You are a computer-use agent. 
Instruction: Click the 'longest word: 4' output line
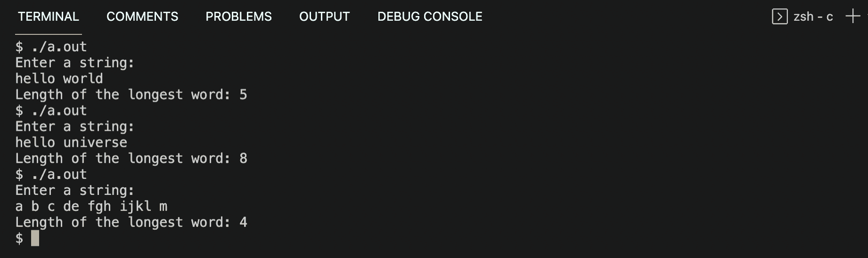pyautogui.click(x=131, y=222)
